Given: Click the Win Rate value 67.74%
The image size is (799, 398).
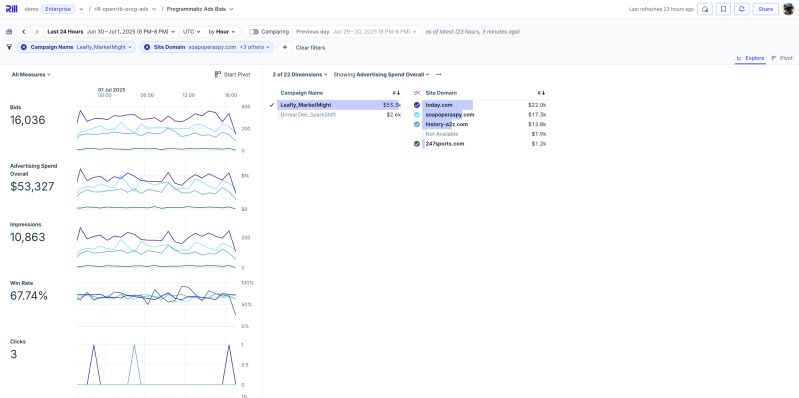Looking at the screenshot, I should (29, 296).
